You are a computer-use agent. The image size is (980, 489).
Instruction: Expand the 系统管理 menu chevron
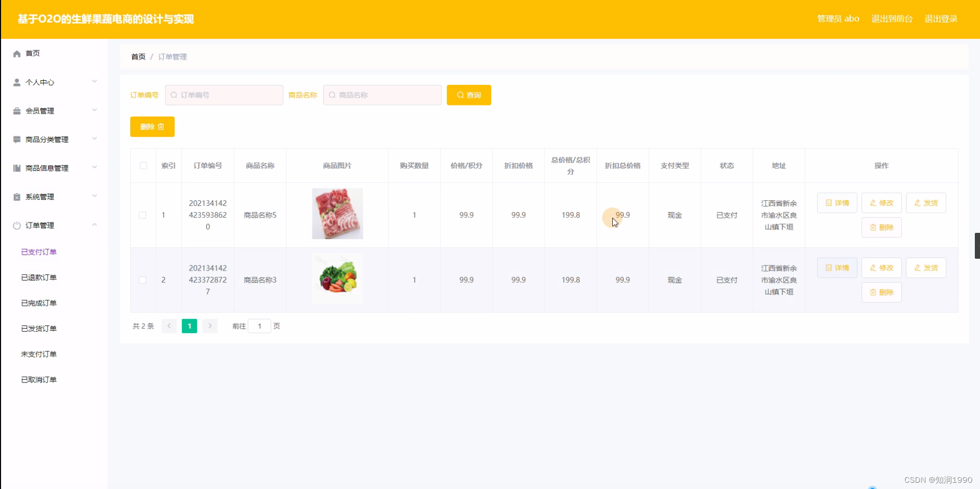(x=95, y=196)
